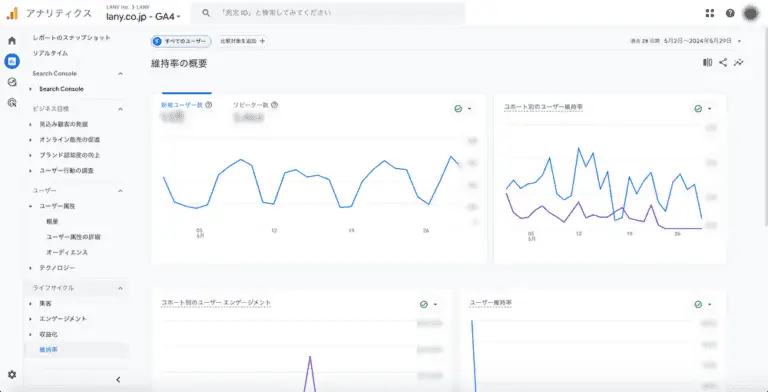This screenshot has width=768, height=392.
Task: Open リアルタイム report
Action: pos(50,53)
